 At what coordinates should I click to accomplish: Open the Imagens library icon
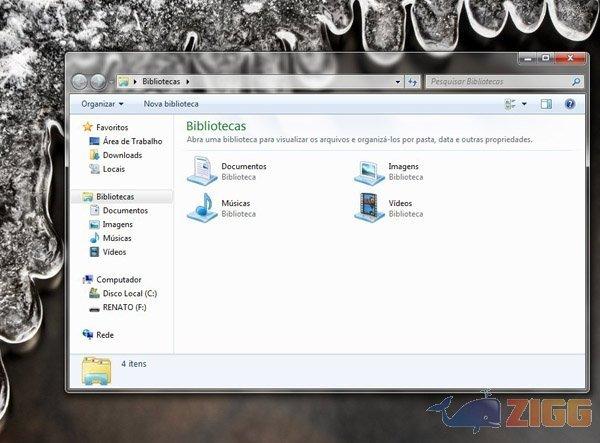(369, 172)
